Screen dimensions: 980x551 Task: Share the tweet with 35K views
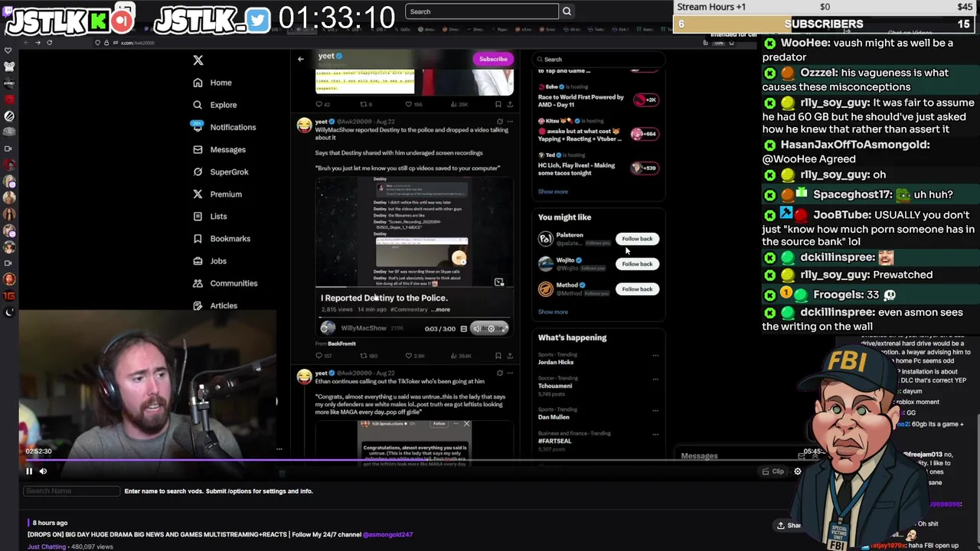[x=510, y=104]
